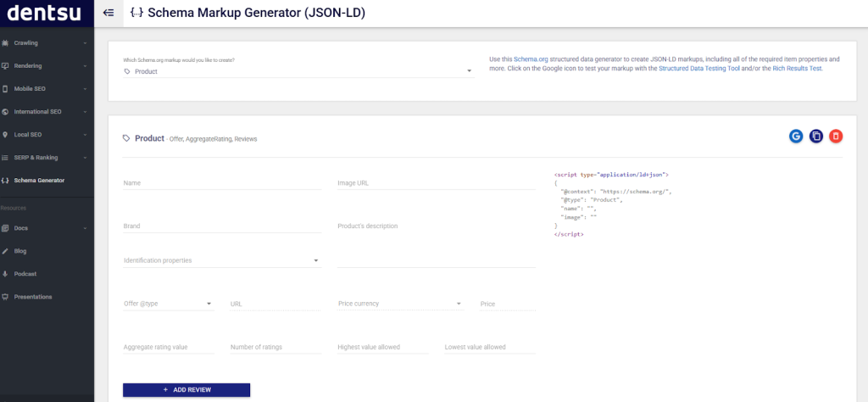Open the Schema.org markup type dropdown
The image size is (868, 402).
pos(298,72)
